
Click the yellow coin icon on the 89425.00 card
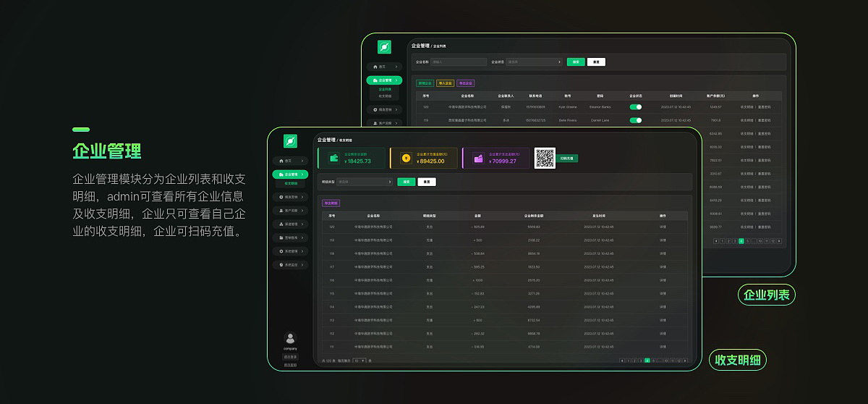point(406,159)
